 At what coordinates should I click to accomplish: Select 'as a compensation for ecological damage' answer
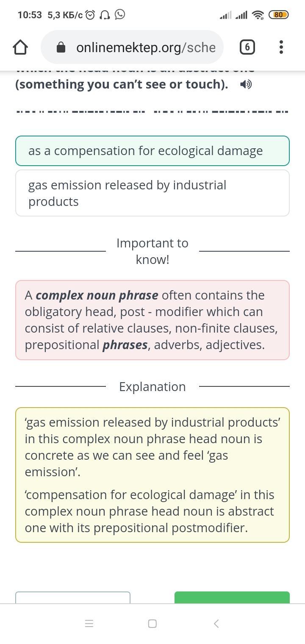point(152,151)
